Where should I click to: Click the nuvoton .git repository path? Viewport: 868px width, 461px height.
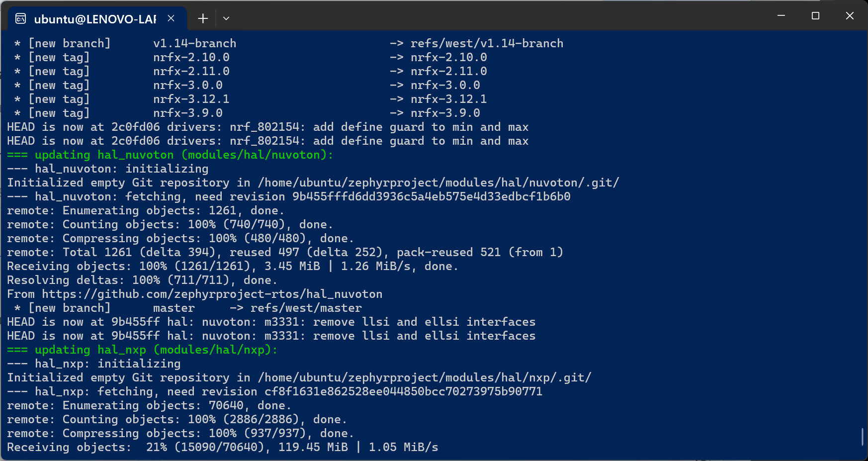pyautogui.click(x=438, y=183)
